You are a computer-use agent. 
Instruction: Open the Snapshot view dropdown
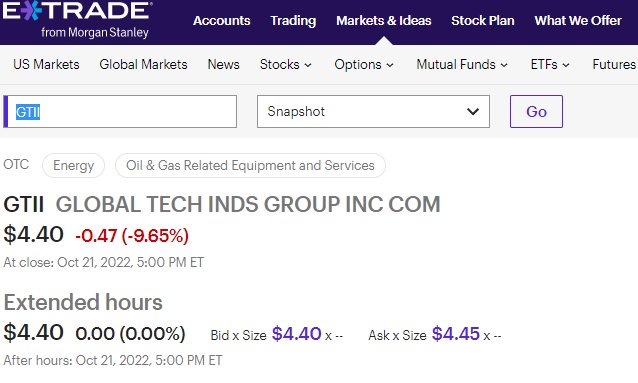pyautogui.click(x=373, y=112)
